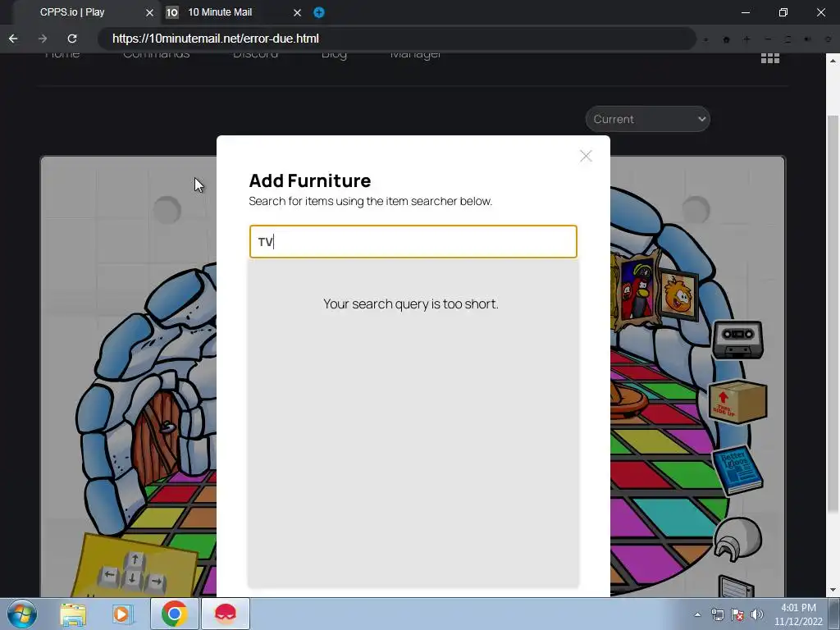Close the Add Furniture dialog
Viewport: 840px width, 630px height.
(586, 156)
